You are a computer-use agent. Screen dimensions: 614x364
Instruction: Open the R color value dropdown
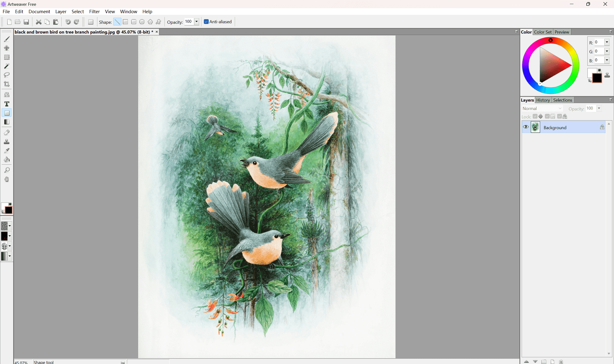point(607,42)
